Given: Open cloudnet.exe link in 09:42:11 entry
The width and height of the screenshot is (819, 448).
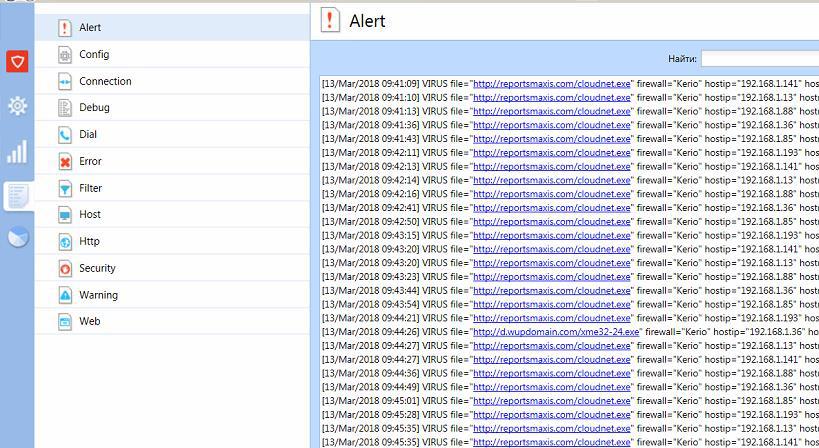Looking at the screenshot, I should (552, 152).
